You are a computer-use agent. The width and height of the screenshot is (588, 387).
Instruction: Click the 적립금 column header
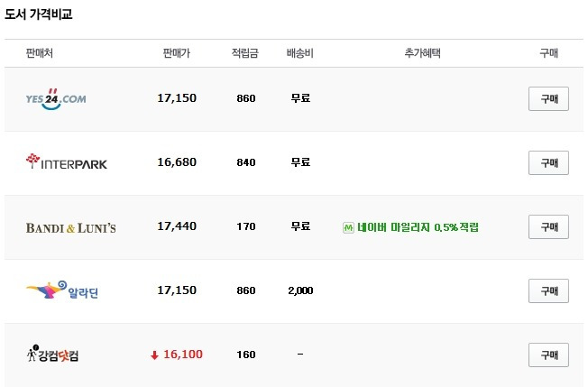[x=245, y=53]
